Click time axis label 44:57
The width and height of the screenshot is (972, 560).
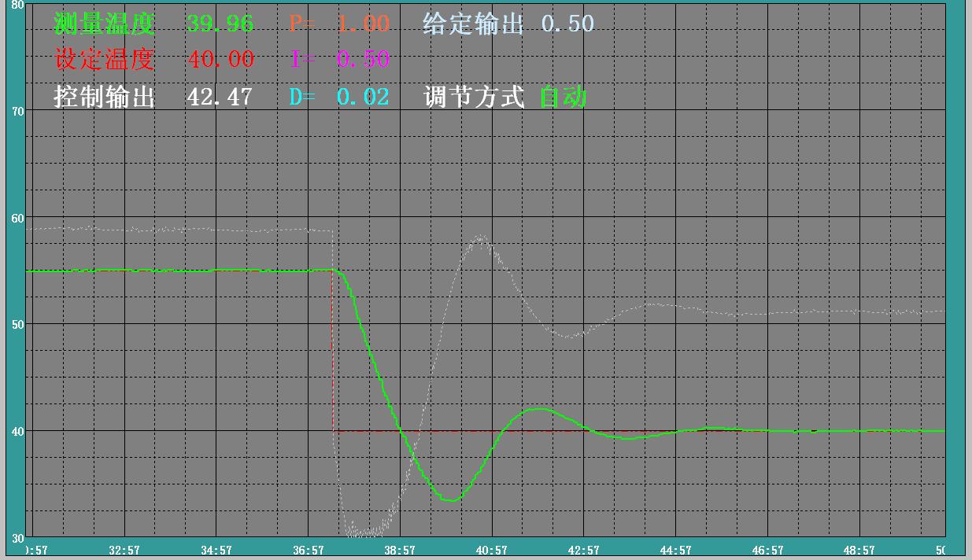point(675,551)
